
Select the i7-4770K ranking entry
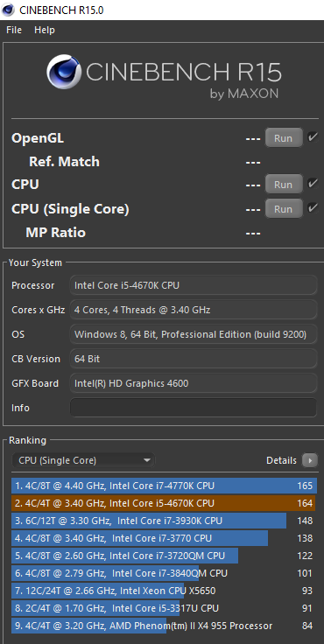[164, 486]
